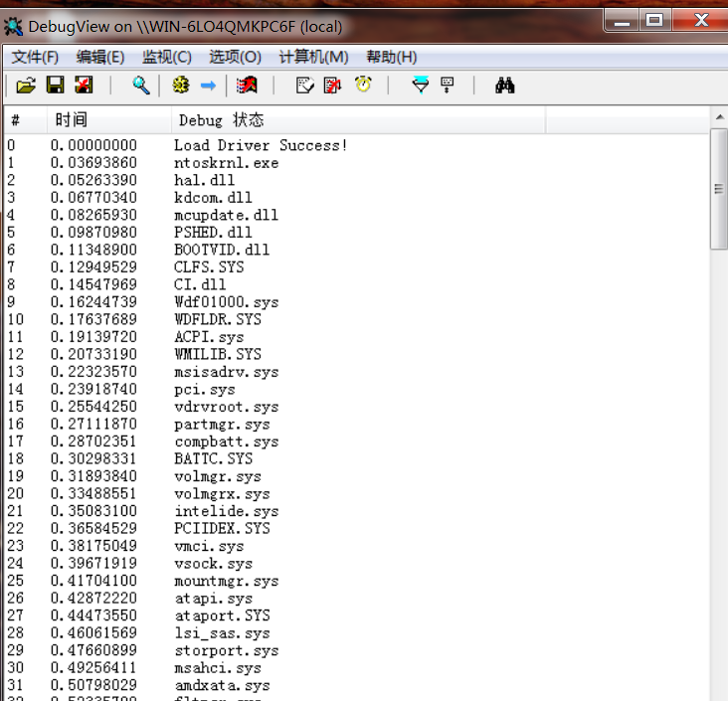Select the kdcom.dll row
The image size is (728, 701).
[x=357, y=198]
